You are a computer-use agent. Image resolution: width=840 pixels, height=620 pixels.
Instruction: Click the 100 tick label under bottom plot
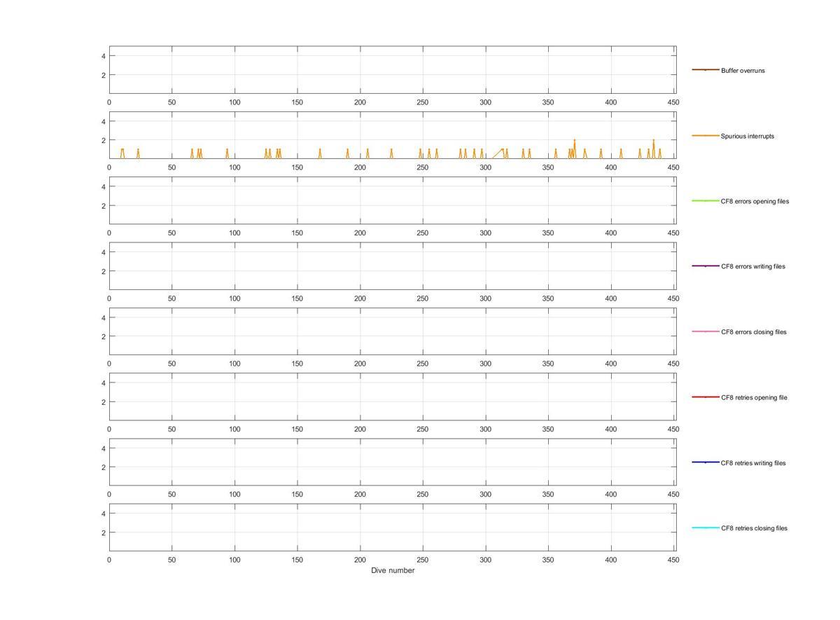tap(234, 560)
